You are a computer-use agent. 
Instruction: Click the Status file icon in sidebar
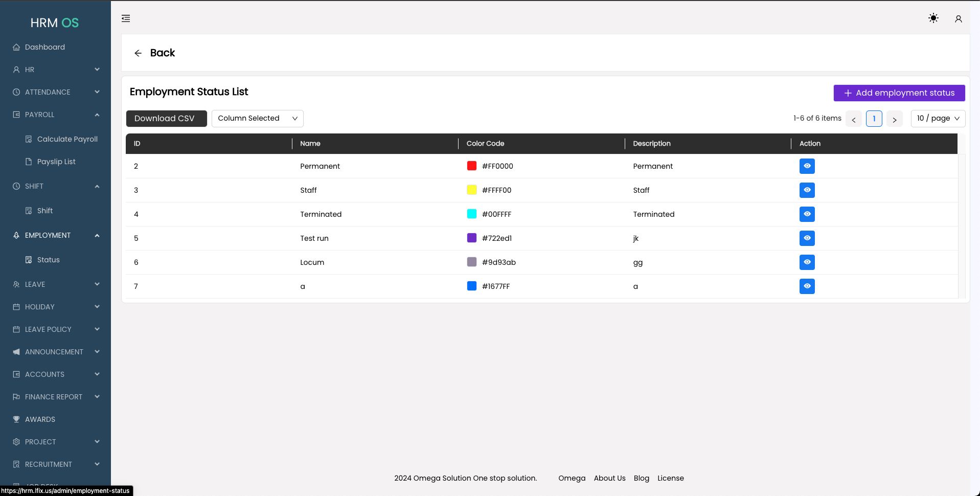point(29,260)
